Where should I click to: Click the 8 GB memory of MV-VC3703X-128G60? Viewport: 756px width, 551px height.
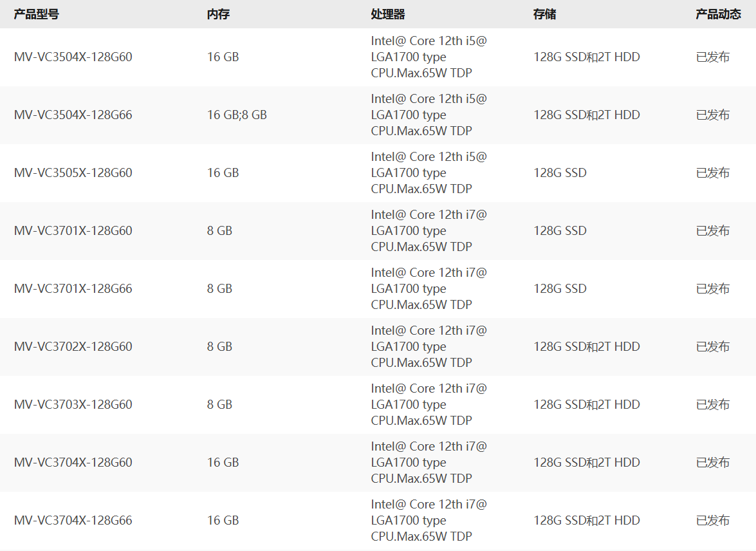(x=219, y=404)
